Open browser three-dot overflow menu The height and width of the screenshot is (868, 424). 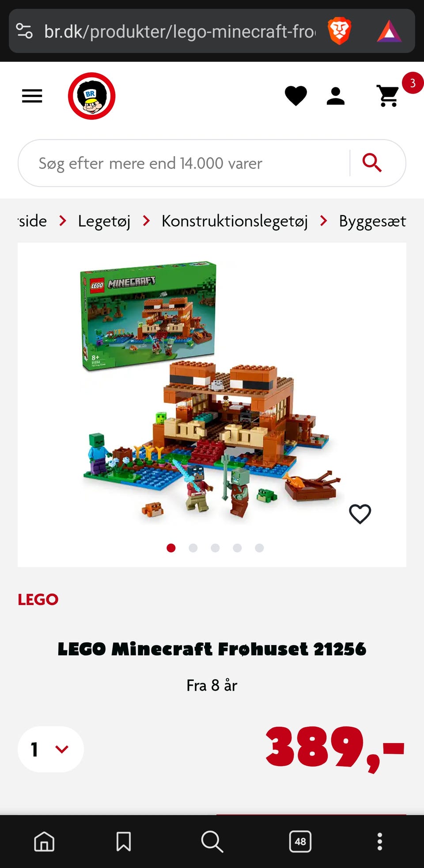point(380,842)
